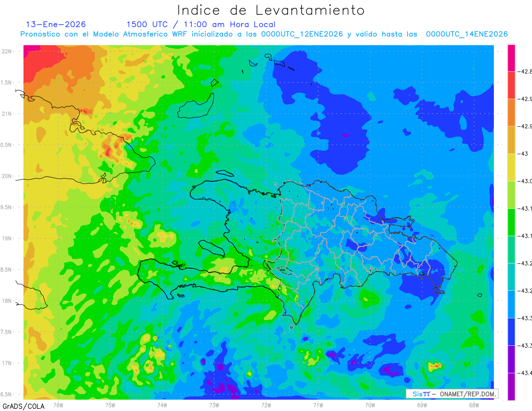The height and width of the screenshot is (411, 532).
Task: Select the '73W' longitude label
Action: [x=214, y=405]
